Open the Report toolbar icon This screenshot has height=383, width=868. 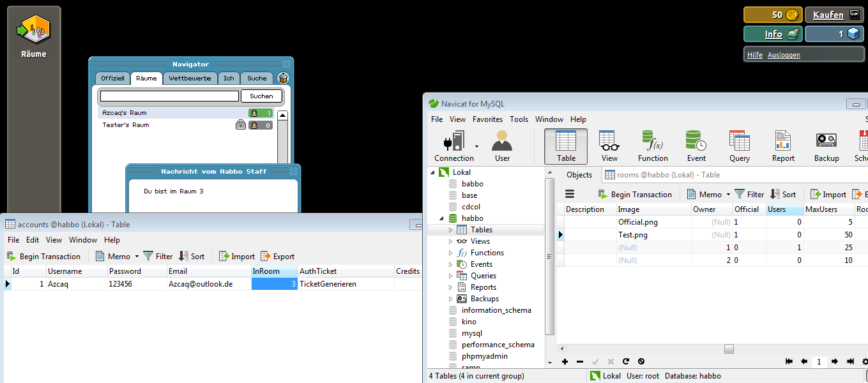(783, 146)
